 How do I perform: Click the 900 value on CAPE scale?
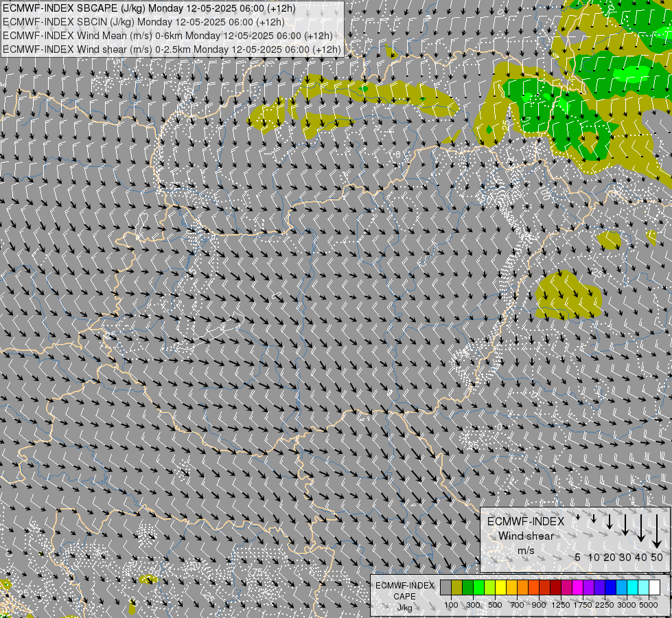tap(539, 605)
